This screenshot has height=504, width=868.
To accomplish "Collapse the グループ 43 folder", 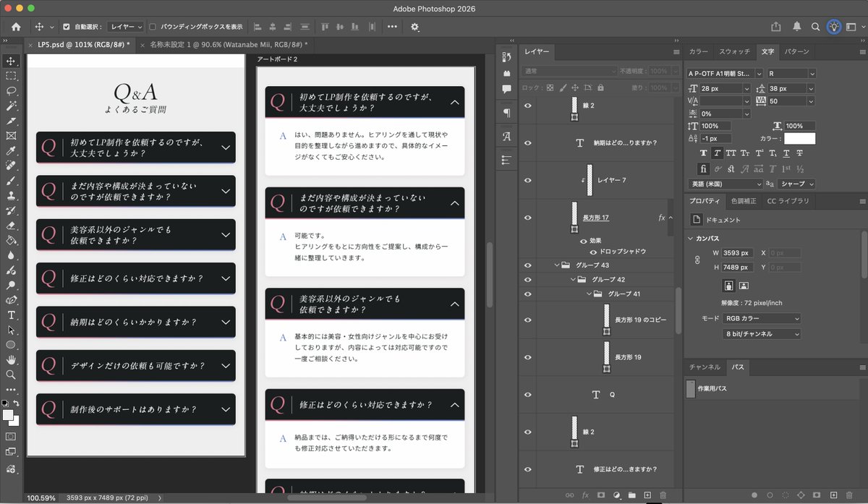I will coord(556,265).
